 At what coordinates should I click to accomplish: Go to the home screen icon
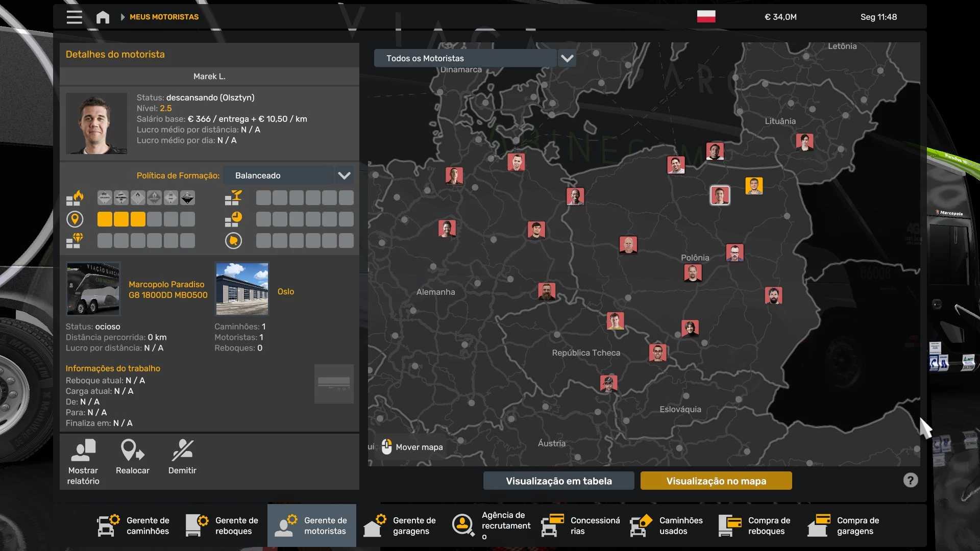103,17
